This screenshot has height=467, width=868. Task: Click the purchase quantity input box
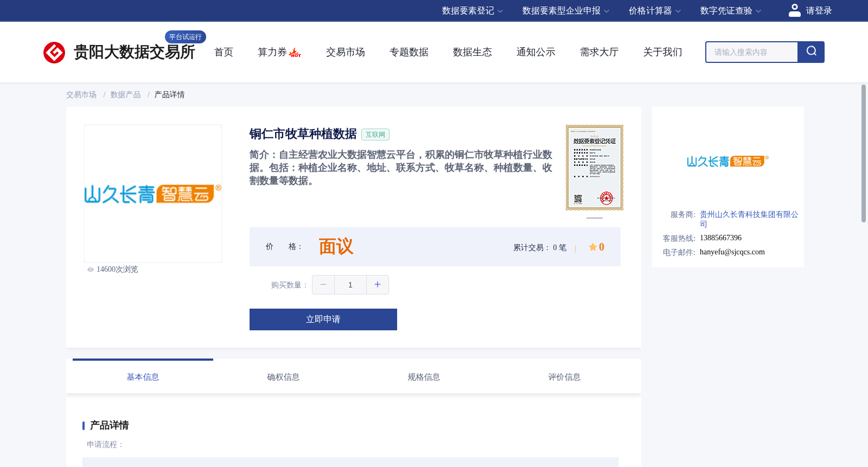pos(350,285)
